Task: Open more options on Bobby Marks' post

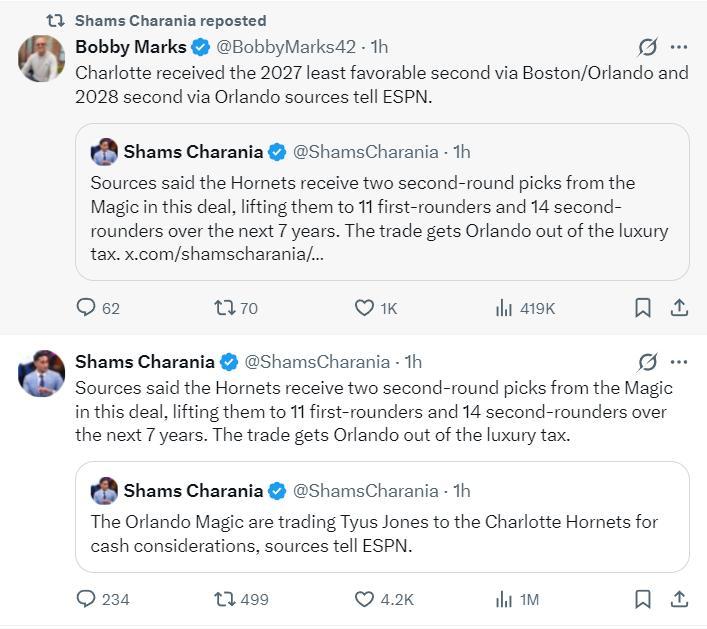Action: click(679, 47)
